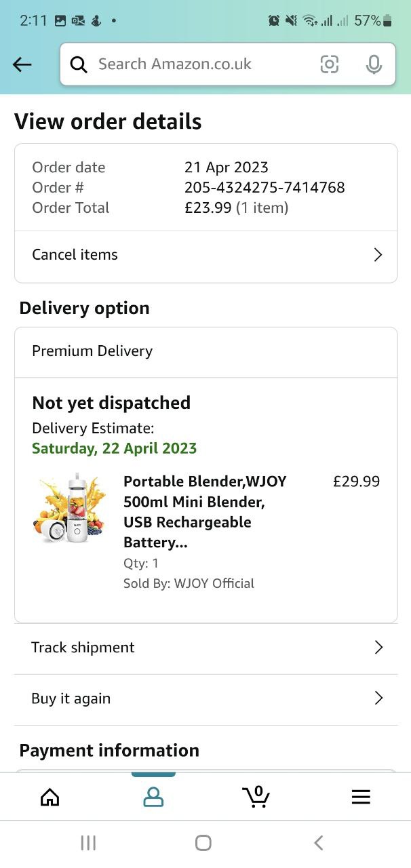Expand the Cancel items chevron
Image resolution: width=411 pixels, height=868 pixels.
click(x=378, y=255)
